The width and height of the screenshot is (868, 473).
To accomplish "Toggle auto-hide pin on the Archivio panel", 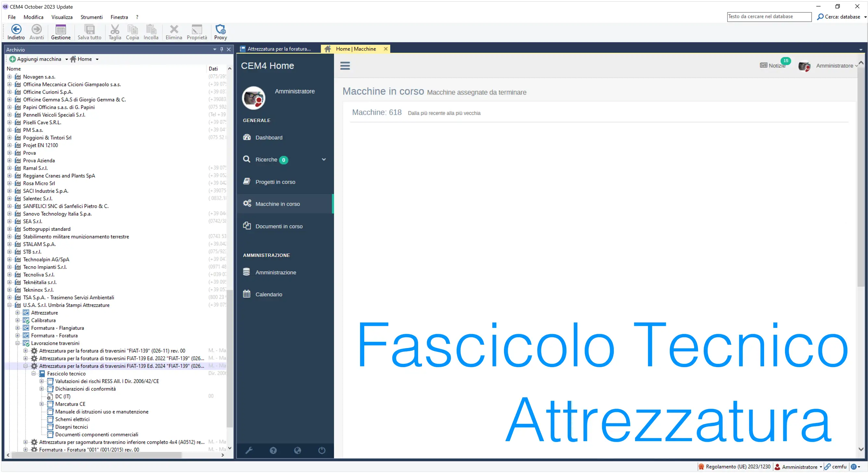I will tap(221, 49).
